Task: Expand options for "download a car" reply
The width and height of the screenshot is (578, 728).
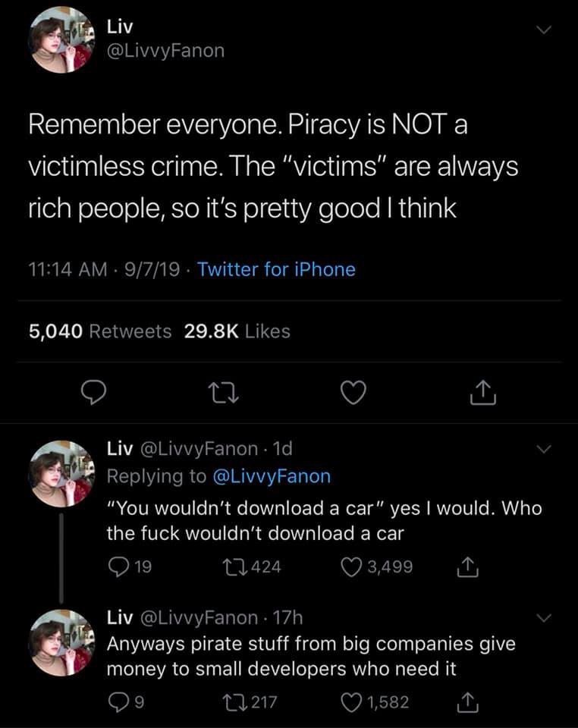Action: tap(542, 450)
